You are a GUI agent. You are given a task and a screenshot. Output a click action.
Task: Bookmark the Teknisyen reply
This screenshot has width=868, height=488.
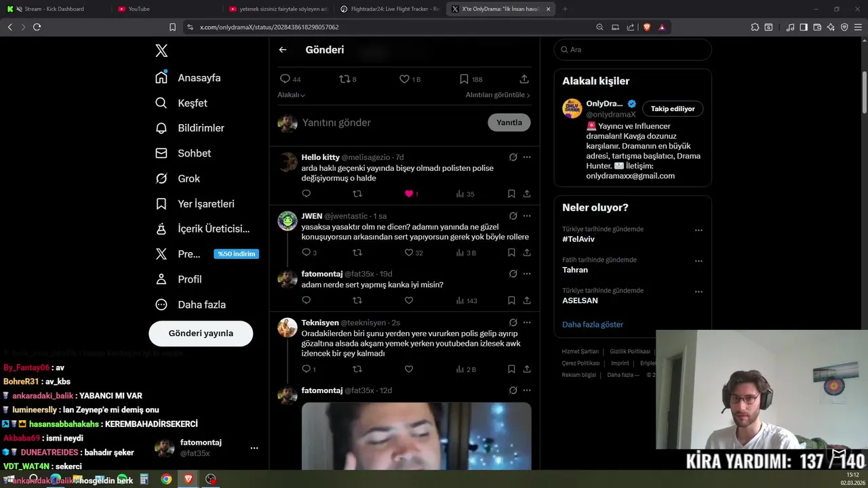pyautogui.click(x=511, y=369)
